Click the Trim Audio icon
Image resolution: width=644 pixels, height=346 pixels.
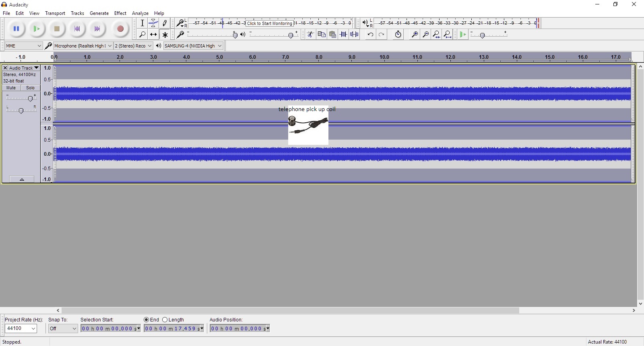pos(343,35)
